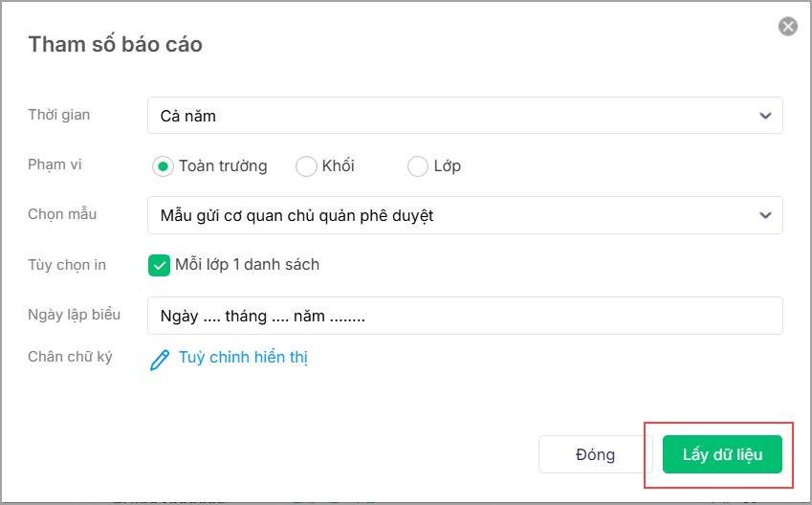Click the 'Tùy chọn in' field label
This screenshot has width=812, height=505.
pos(67,265)
